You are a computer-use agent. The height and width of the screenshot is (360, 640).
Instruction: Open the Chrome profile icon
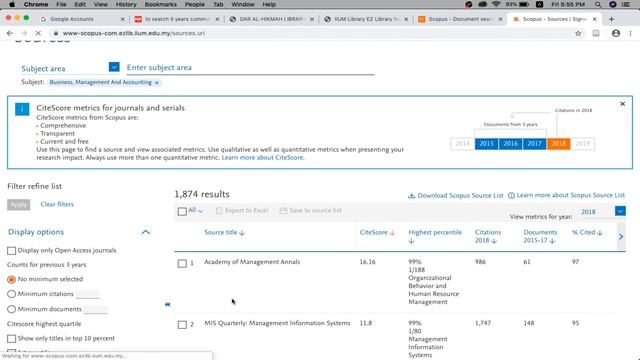click(616, 33)
